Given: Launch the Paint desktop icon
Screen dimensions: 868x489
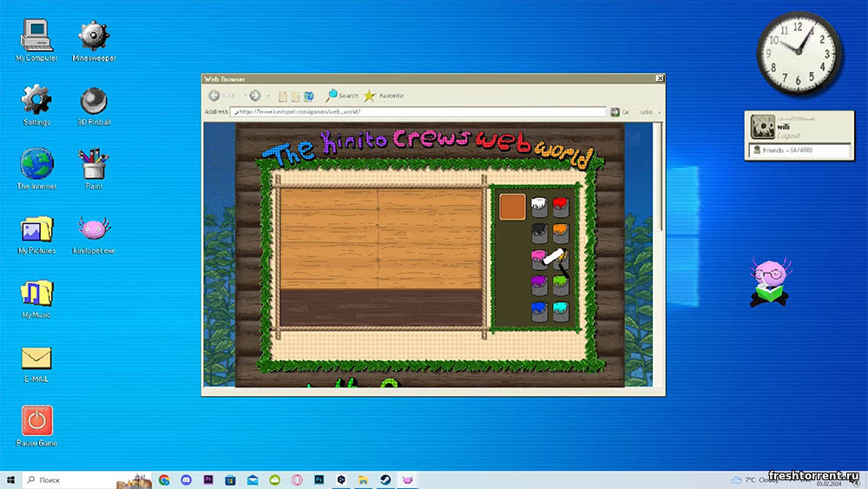Looking at the screenshot, I should [94, 169].
